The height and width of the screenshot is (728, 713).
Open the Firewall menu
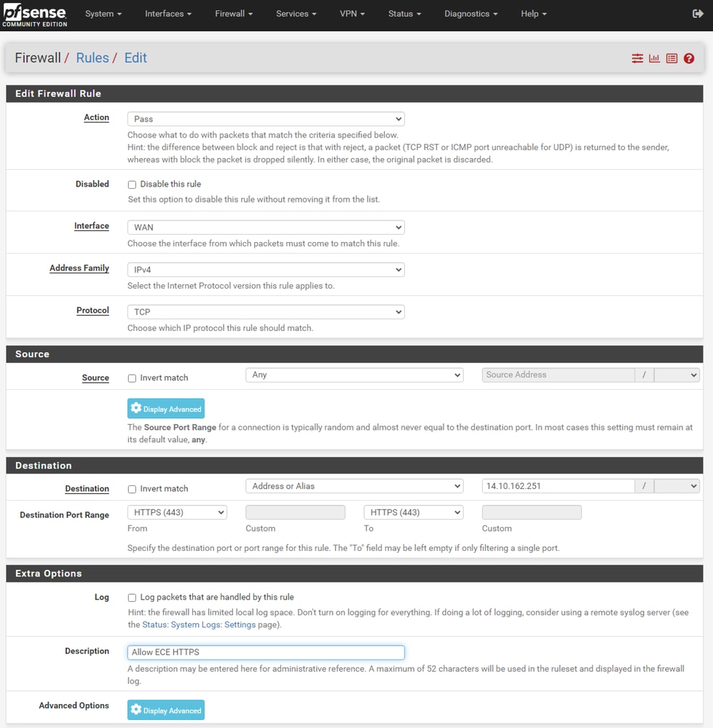tap(233, 13)
